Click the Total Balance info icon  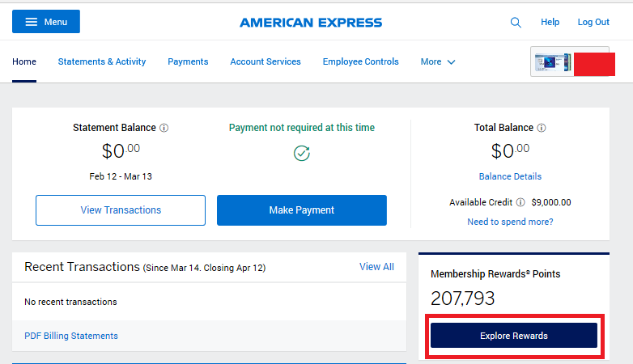542,128
